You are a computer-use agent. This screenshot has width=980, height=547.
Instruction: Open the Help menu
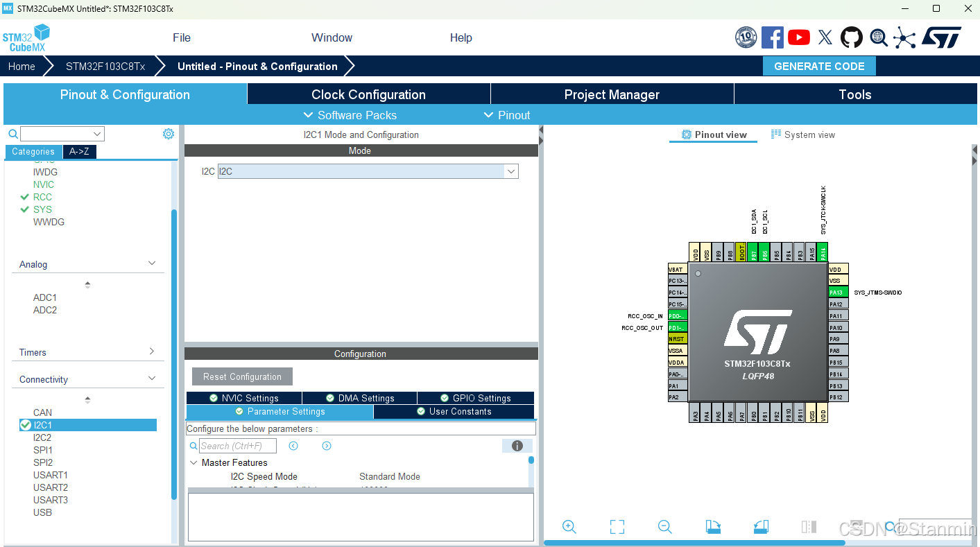[x=461, y=37]
